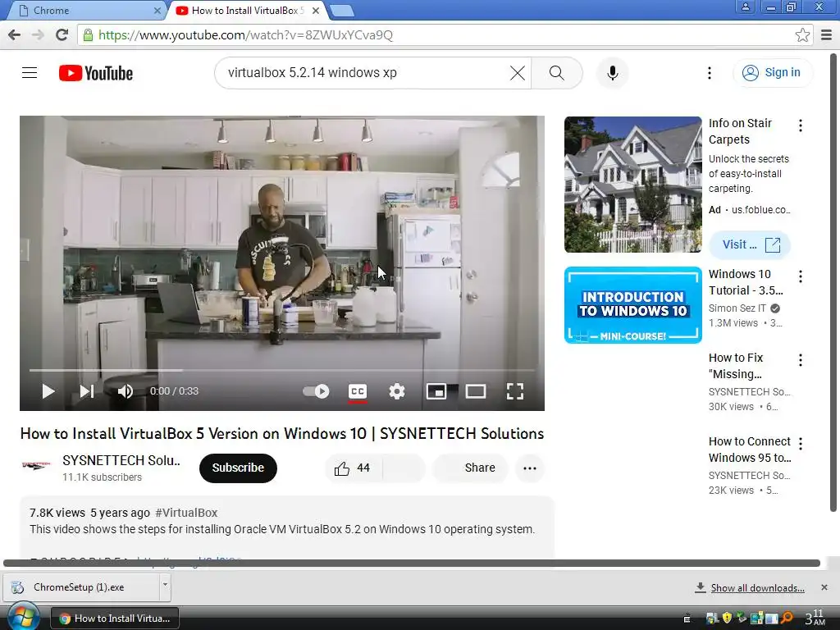Screen dimensions: 840x630
Task: Open options for Info on Stair Carpets ad
Action: pos(801,126)
